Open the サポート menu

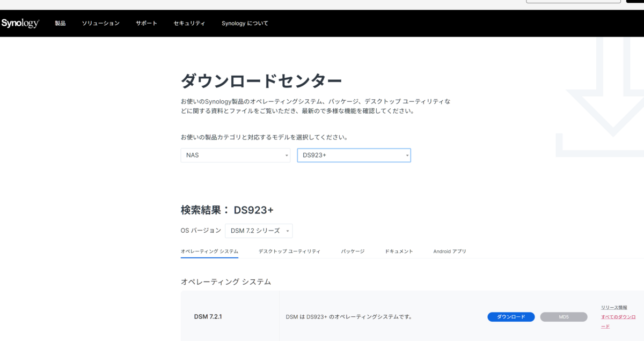pos(147,24)
